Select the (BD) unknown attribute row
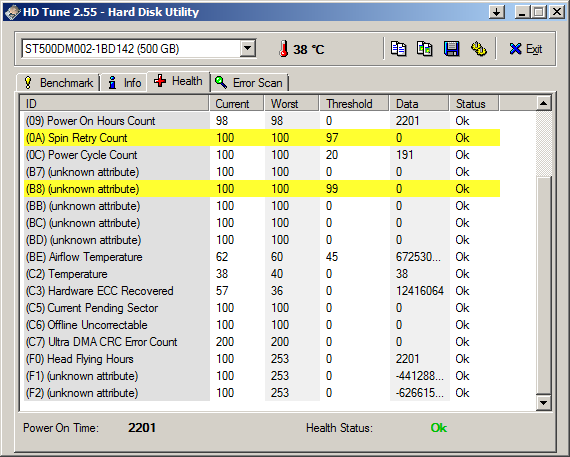 (x=262, y=240)
